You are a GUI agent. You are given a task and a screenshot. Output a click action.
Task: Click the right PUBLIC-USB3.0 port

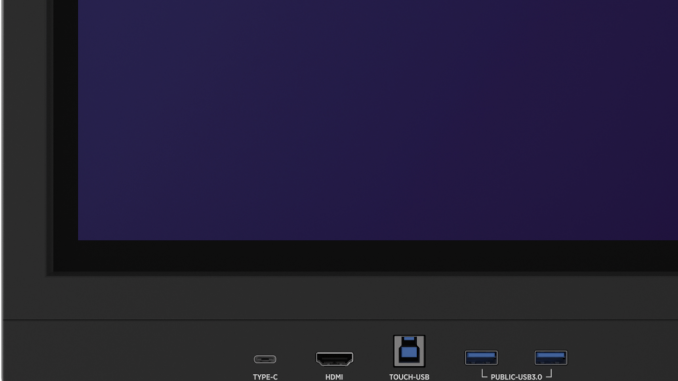[x=551, y=358]
